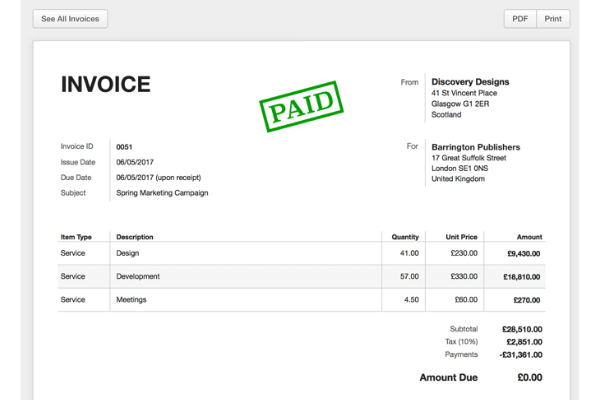The height and width of the screenshot is (400, 600).
Task: Click the Glasgow G1 2ER line
Action: point(460,104)
